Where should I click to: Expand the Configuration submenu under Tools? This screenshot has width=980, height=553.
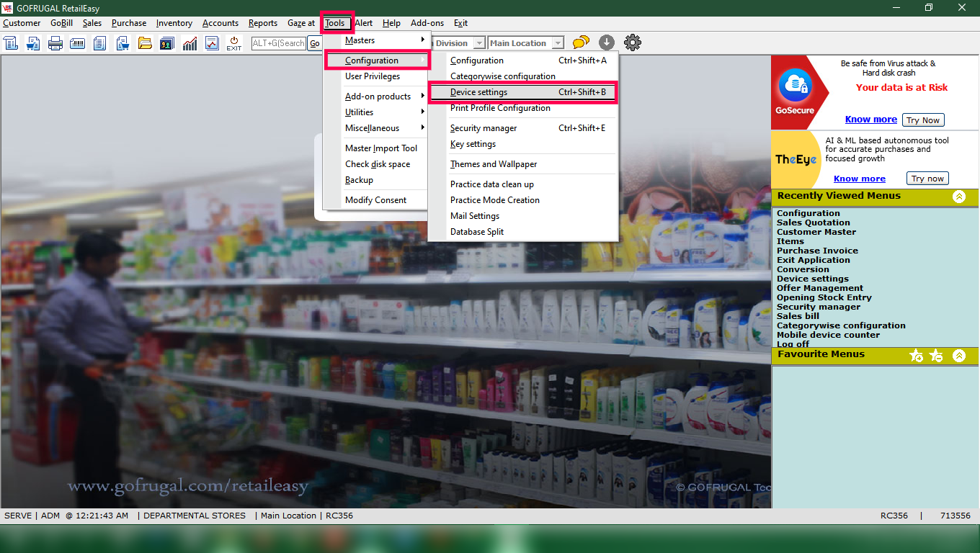(x=378, y=60)
